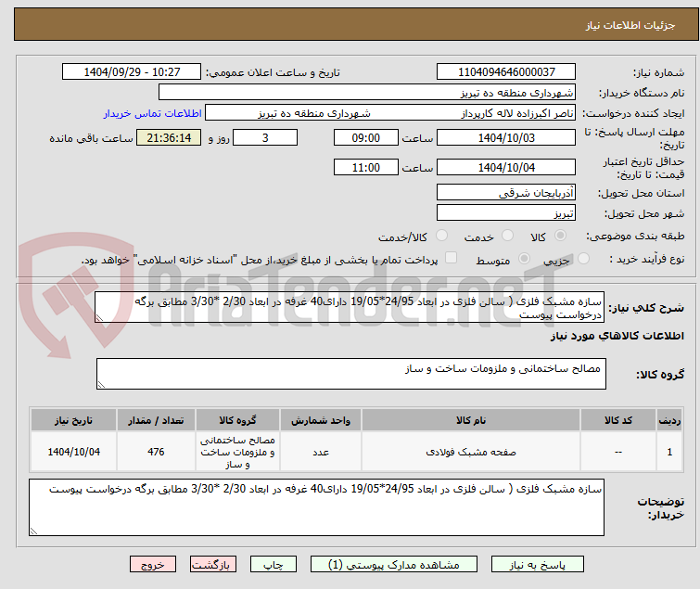The image size is (700, 589).
Task: Select the جزیی purchase type radio
Action: tap(583, 258)
